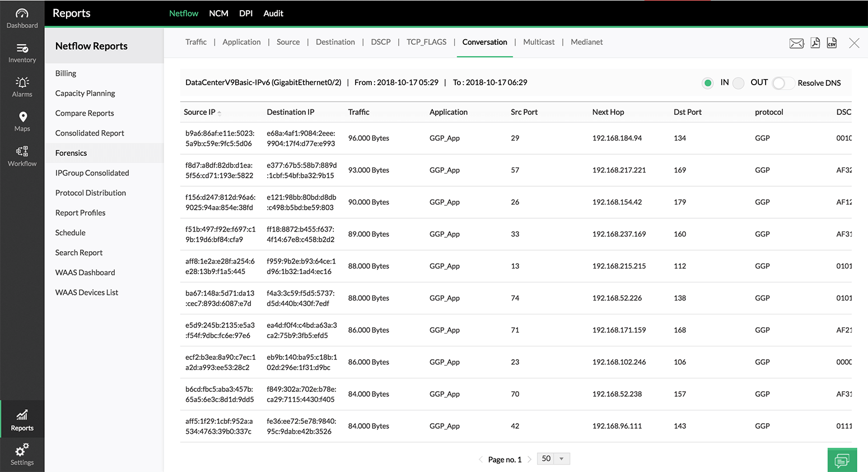The width and height of the screenshot is (868, 472).
Task: Switch to the TCP_FLAGS tab
Action: tap(426, 42)
